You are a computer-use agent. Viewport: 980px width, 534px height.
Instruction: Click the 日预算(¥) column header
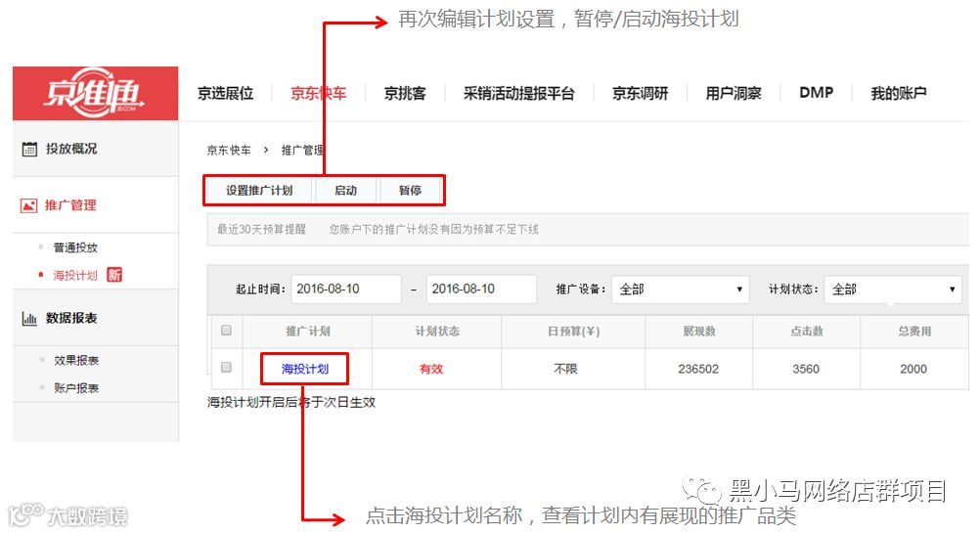pos(574,332)
